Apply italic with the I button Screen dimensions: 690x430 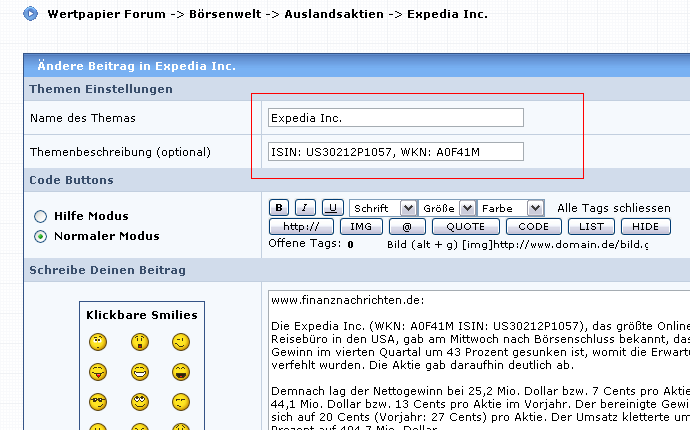(x=305, y=208)
